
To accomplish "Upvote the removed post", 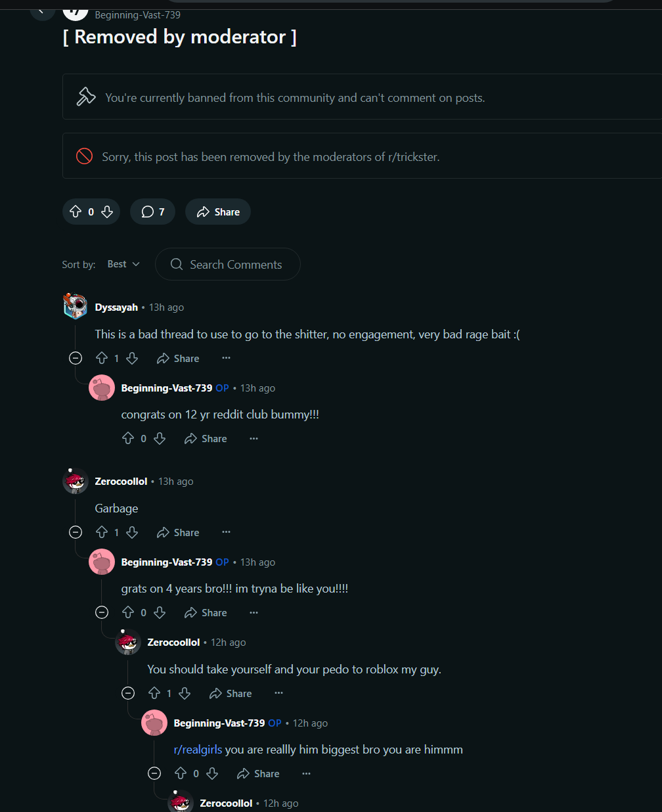I will [x=76, y=212].
